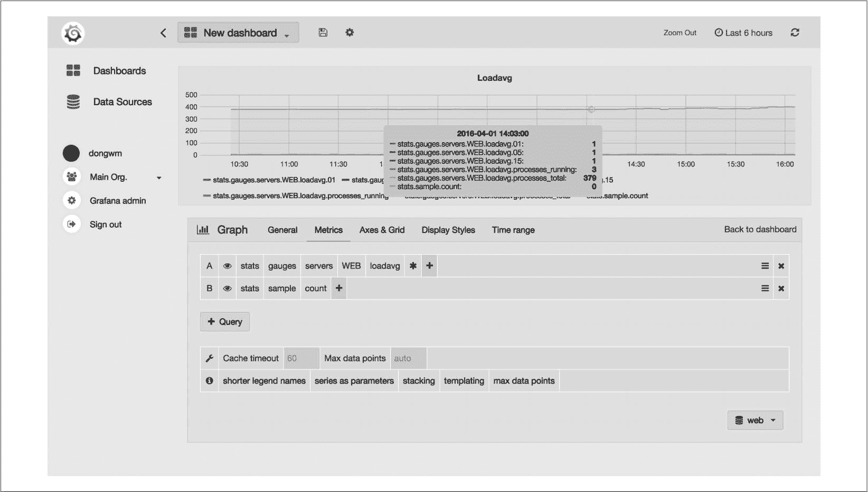Remove query A with its X icon
The width and height of the screenshot is (868, 492).
781,266
